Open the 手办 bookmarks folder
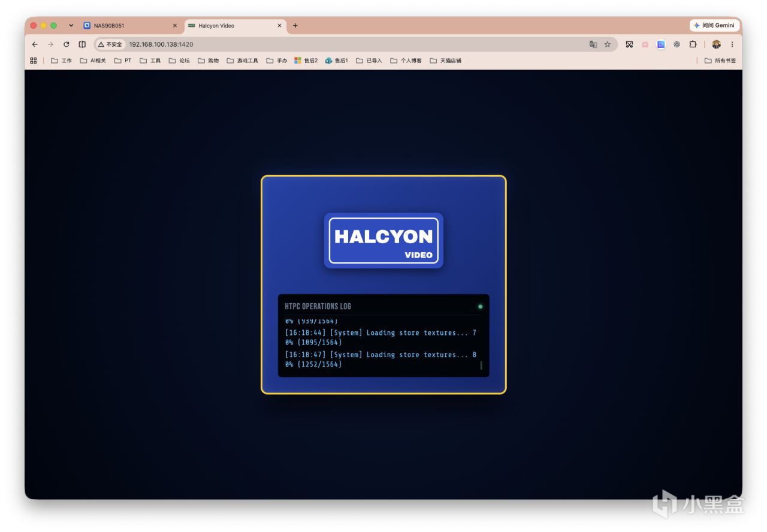The height and width of the screenshot is (532, 767). pyautogui.click(x=277, y=61)
